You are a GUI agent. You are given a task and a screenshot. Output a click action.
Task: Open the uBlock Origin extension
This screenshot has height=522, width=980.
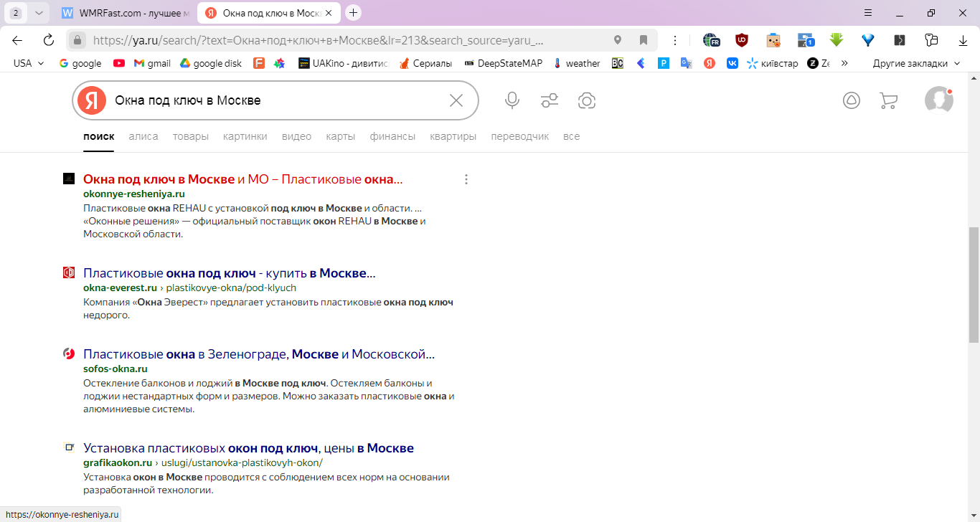[742, 40]
